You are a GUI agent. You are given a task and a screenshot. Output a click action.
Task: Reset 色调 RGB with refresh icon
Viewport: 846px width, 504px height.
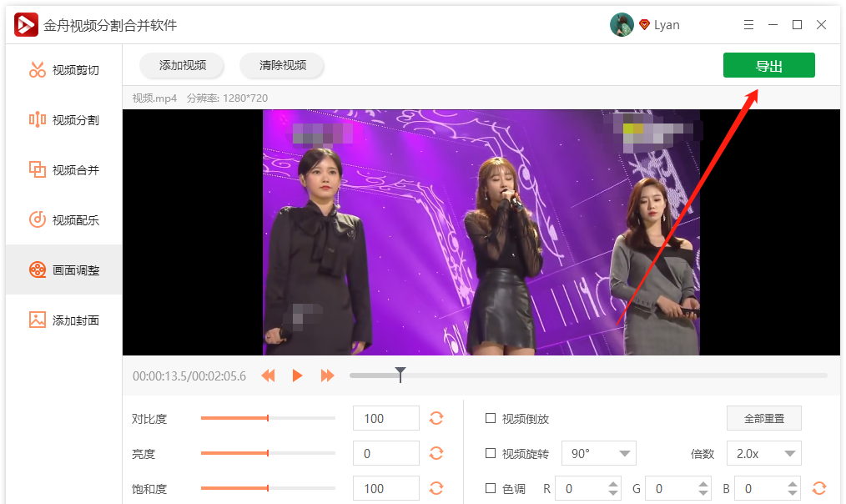pyautogui.click(x=819, y=488)
